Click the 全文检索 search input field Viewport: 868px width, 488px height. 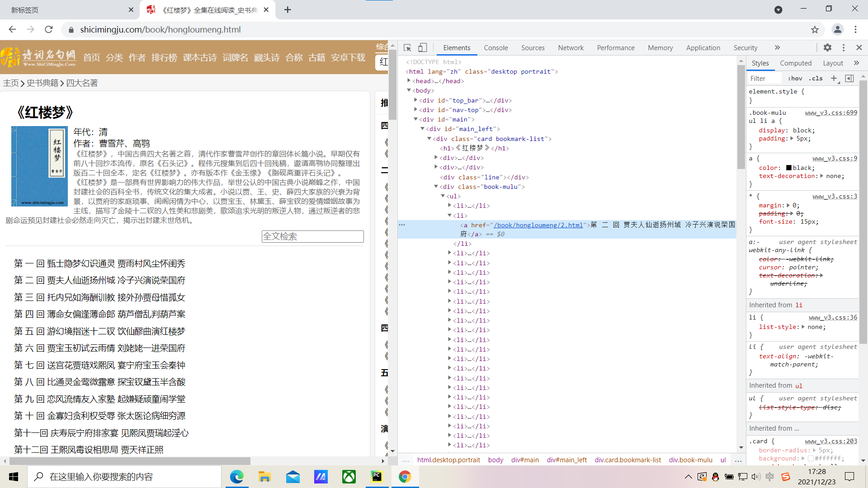click(x=312, y=236)
